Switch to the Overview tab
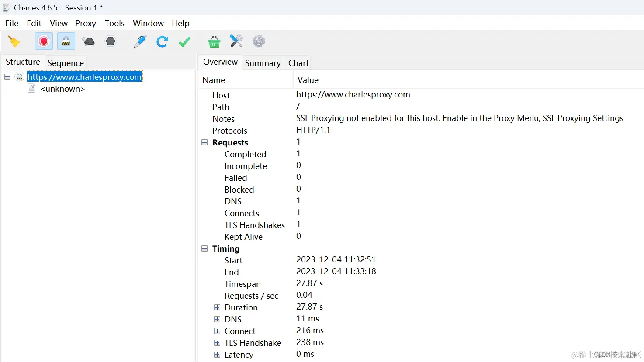The height and width of the screenshot is (362, 644). (x=220, y=62)
